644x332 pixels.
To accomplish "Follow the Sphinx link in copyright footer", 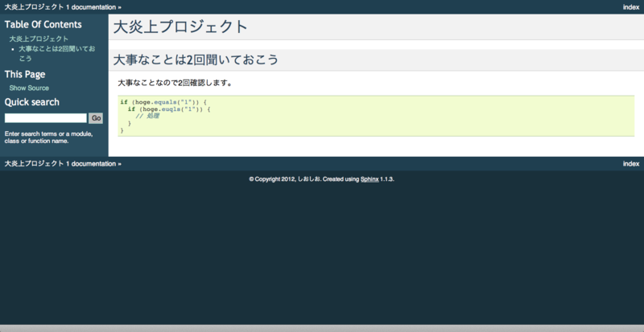I will point(369,179).
